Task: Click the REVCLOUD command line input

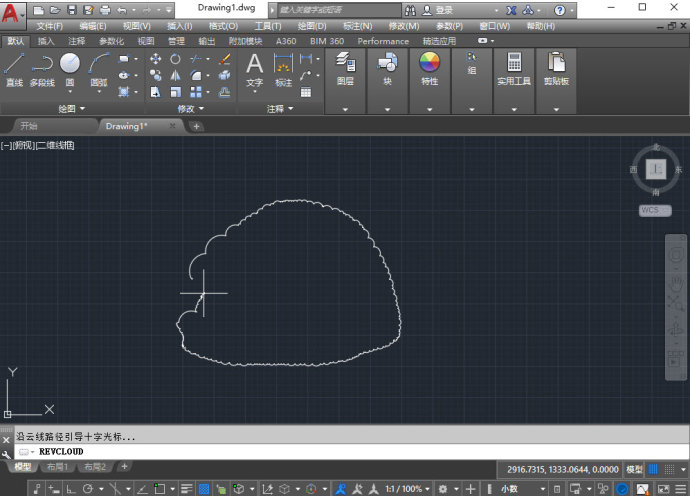Action: pyautogui.click(x=352, y=452)
